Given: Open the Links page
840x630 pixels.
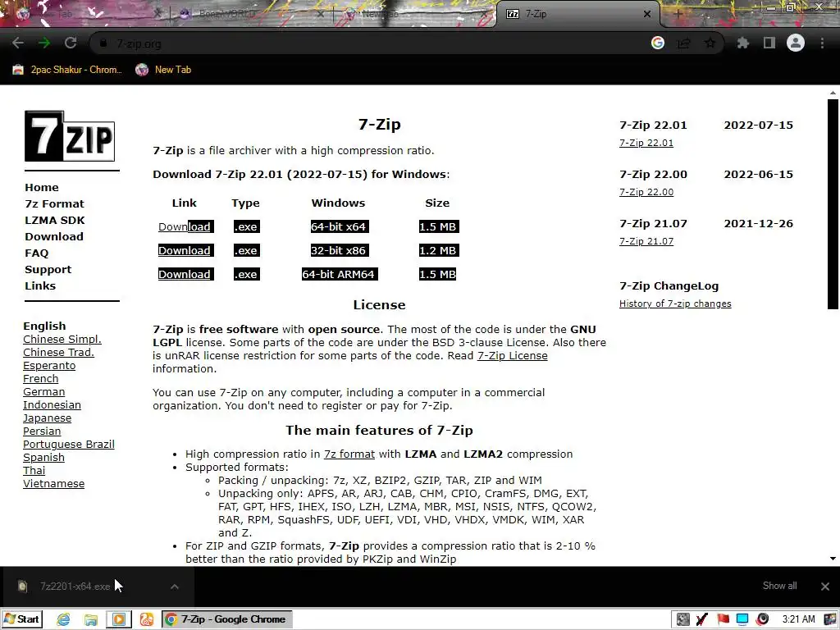Looking at the screenshot, I should coord(40,285).
